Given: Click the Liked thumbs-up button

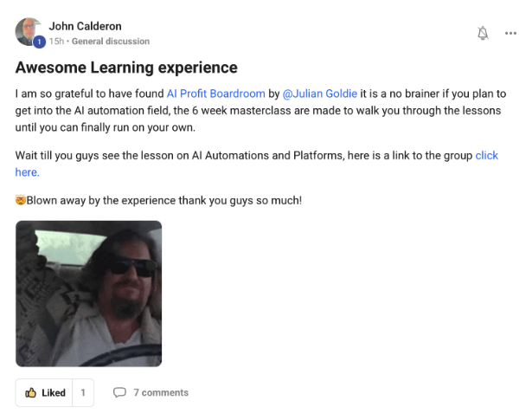Looking at the screenshot, I should click(x=44, y=393).
